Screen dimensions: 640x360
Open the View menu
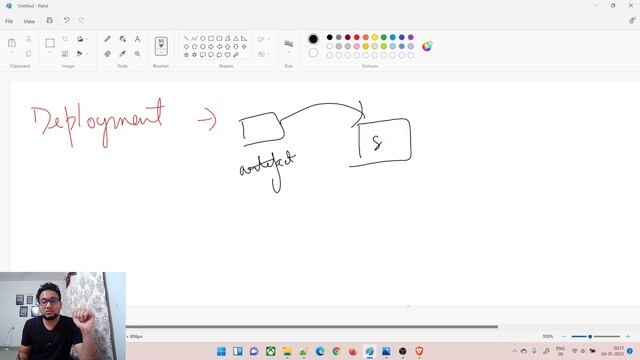(x=29, y=21)
